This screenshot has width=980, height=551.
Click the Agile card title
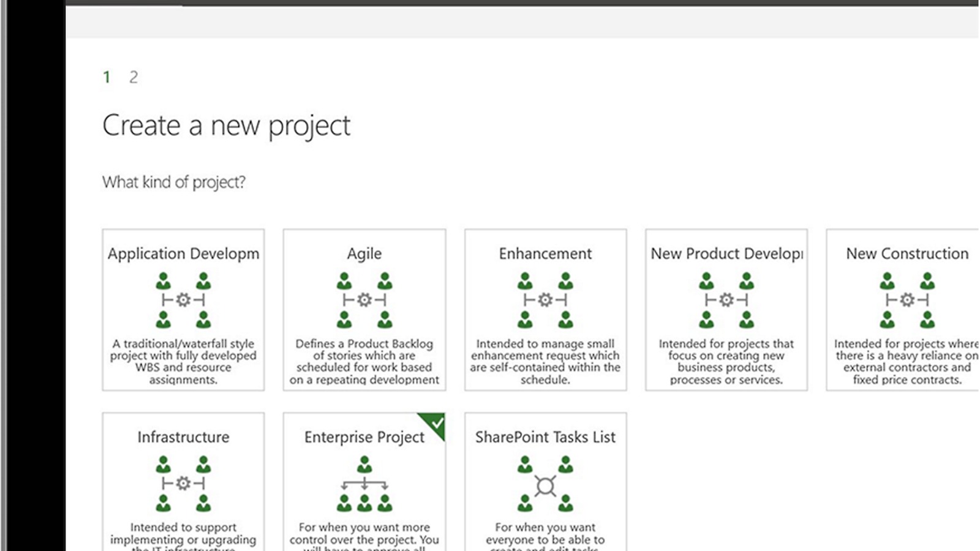tap(364, 253)
